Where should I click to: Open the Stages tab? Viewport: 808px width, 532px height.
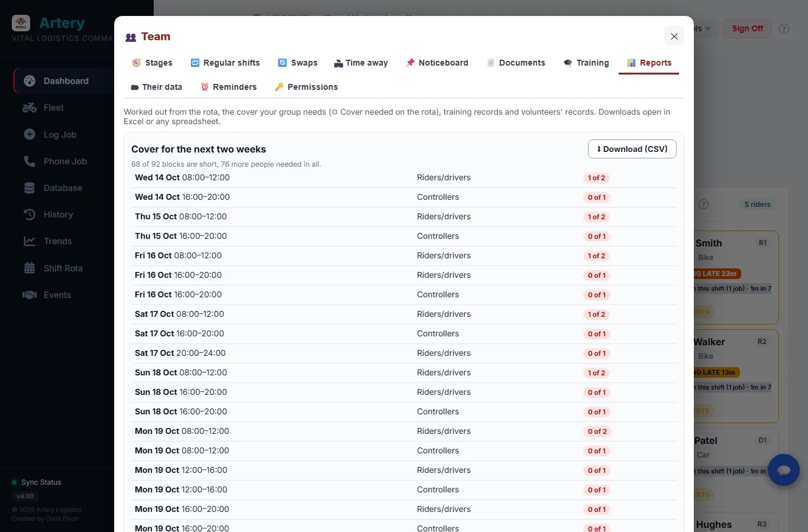153,63
